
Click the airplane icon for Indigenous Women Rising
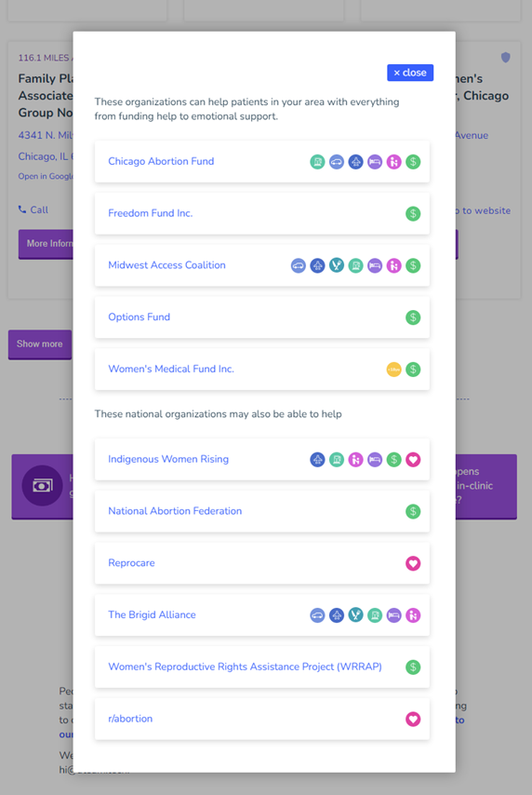pos(318,459)
